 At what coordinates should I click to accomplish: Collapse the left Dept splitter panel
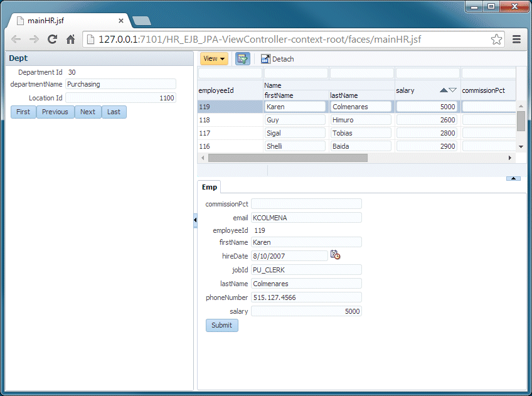[195, 220]
